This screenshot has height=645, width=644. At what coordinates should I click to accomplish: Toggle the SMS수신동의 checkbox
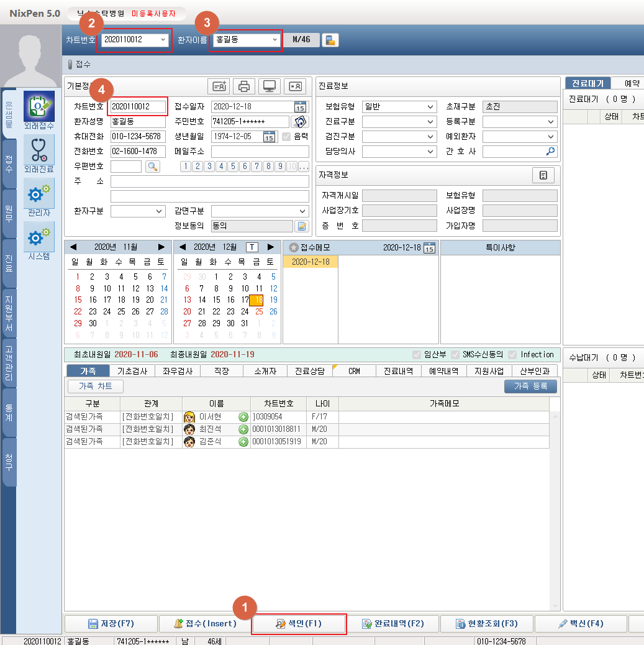[456, 355]
